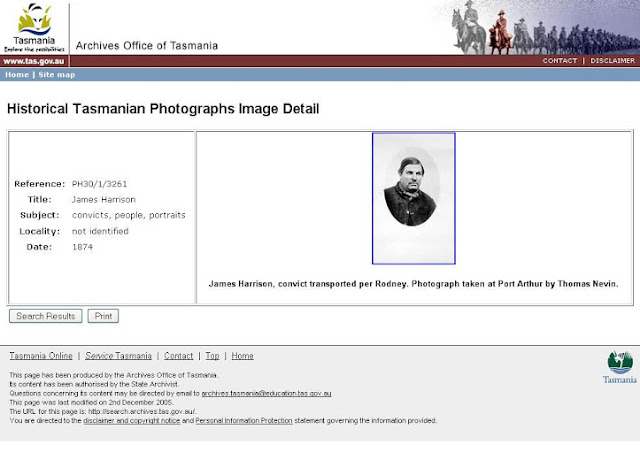This screenshot has width=640, height=460.
Task: Open the Contact link in the footer
Action: (178, 356)
